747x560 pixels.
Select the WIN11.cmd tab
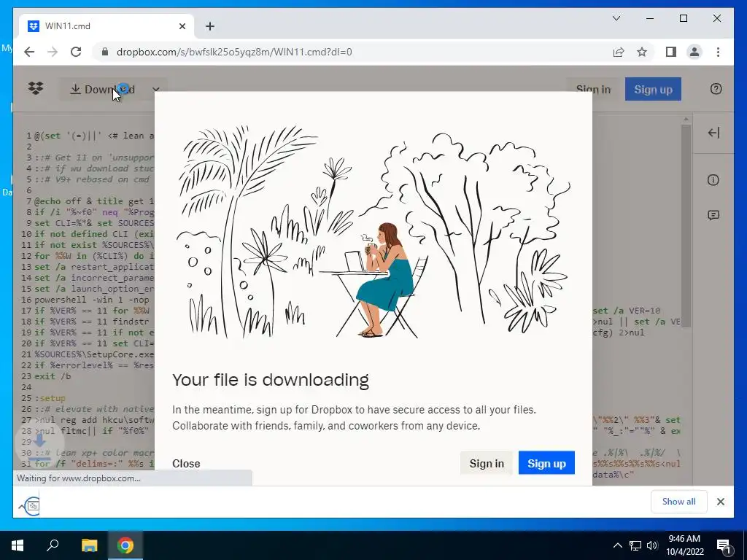point(107,26)
